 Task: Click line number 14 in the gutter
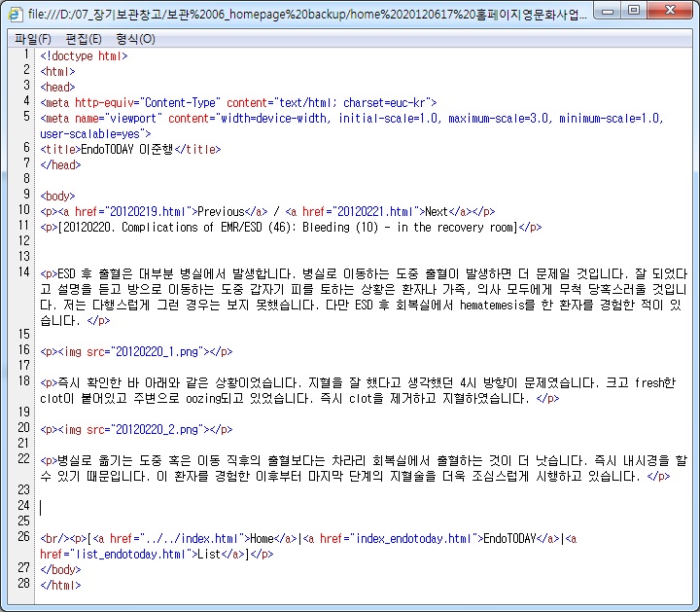click(x=23, y=272)
